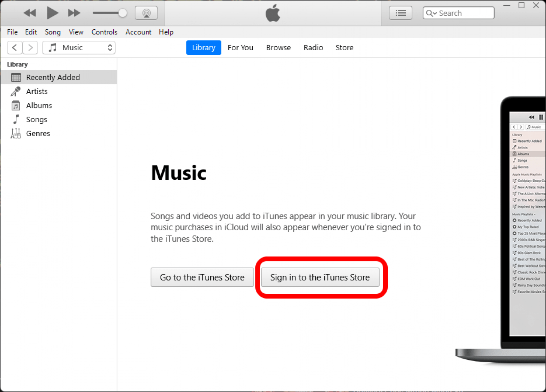Minimize the iTunes window
This screenshot has height=392, width=546.
click(x=507, y=6)
